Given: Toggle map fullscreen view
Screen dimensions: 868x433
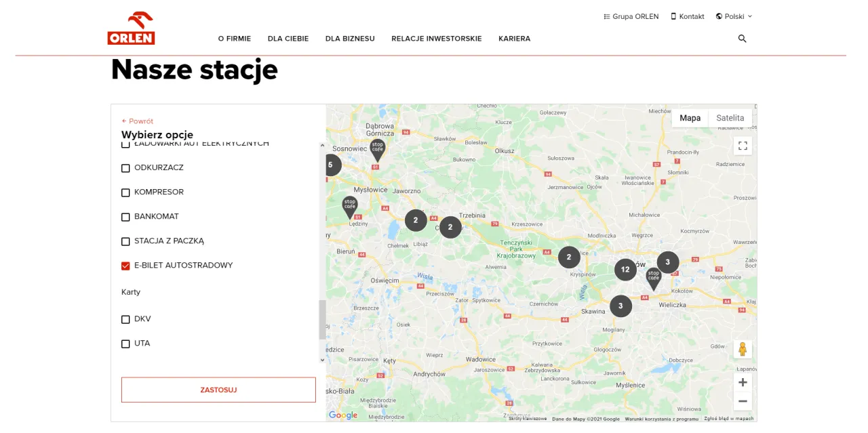Looking at the screenshot, I should (x=743, y=146).
